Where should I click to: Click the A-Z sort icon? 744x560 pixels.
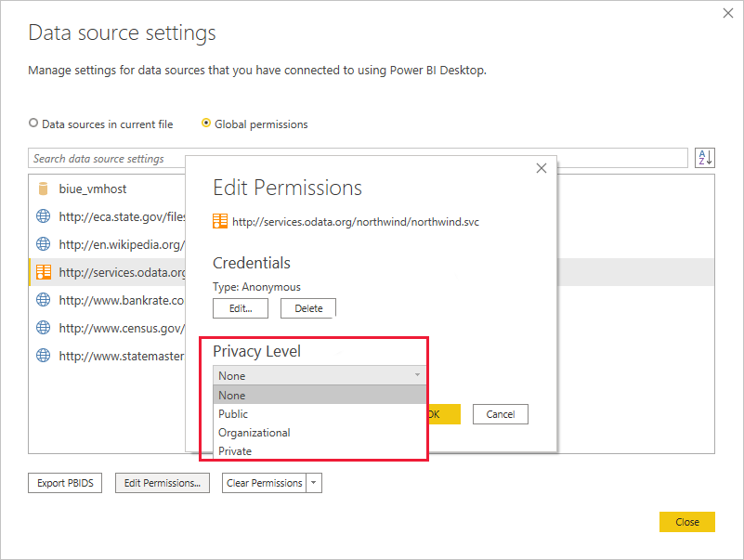(x=705, y=157)
